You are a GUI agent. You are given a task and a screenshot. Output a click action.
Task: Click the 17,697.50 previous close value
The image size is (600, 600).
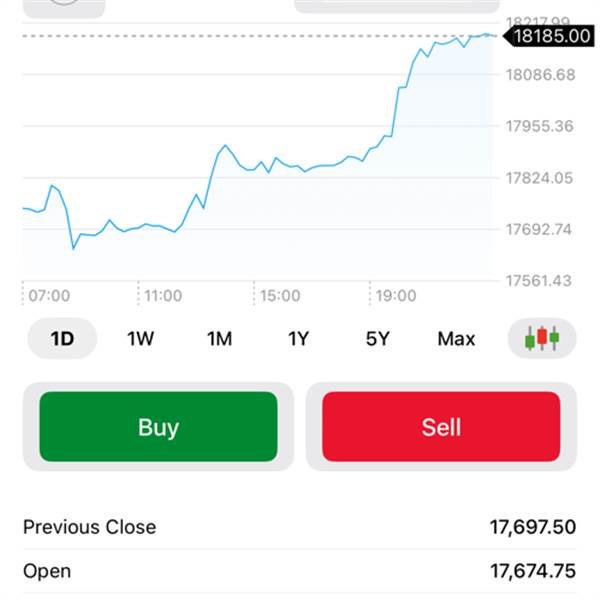(532, 527)
